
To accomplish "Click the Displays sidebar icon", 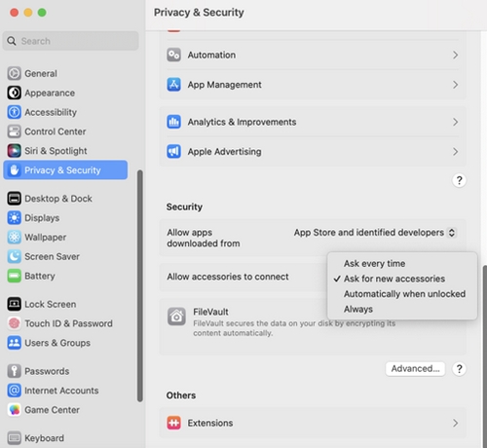I will point(14,217).
